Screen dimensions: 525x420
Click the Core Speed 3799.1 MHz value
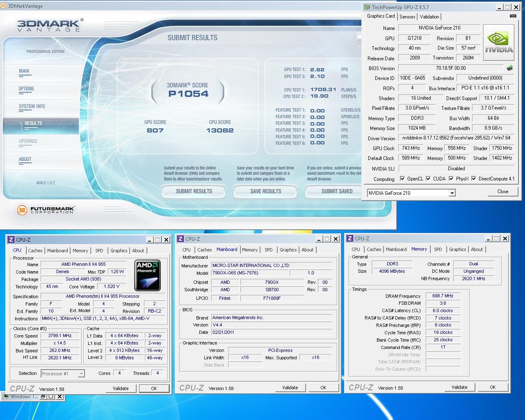(x=60, y=336)
